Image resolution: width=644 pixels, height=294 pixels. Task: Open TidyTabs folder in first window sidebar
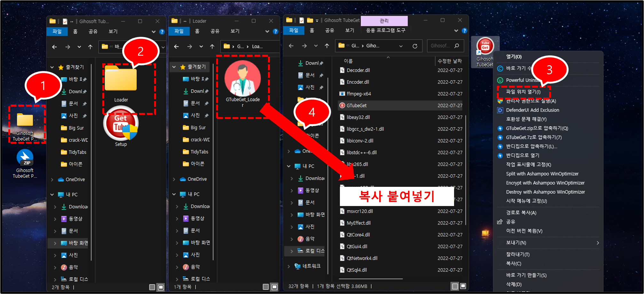click(x=77, y=152)
